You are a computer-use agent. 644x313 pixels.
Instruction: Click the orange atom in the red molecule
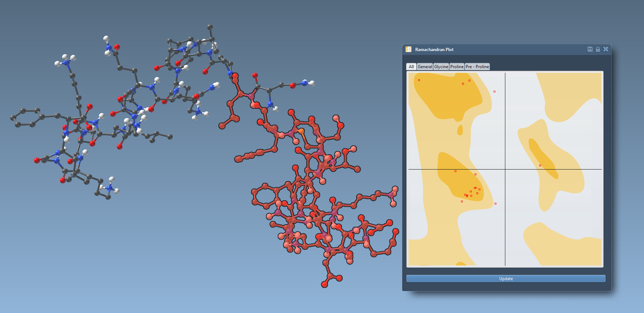tap(301, 131)
